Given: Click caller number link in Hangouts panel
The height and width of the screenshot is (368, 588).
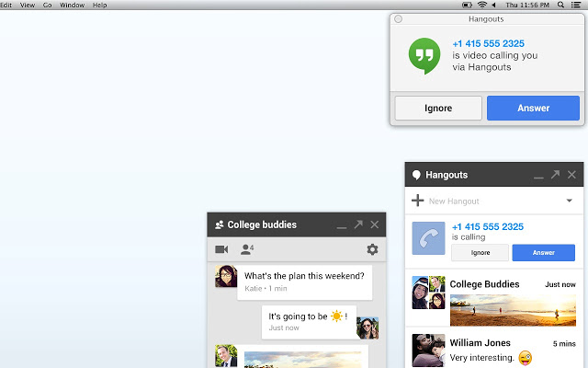Looking at the screenshot, I should coord(488,227).
